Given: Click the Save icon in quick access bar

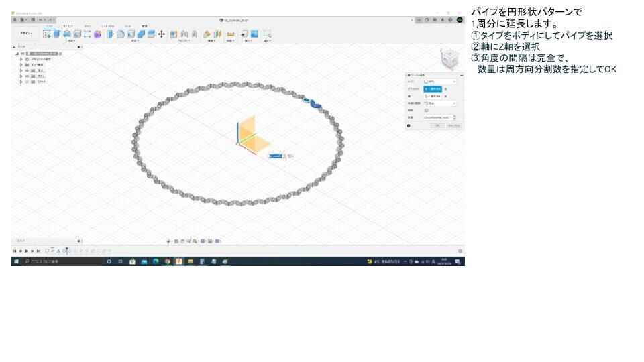Looking at the screenshot, I should tap(33, 19).
